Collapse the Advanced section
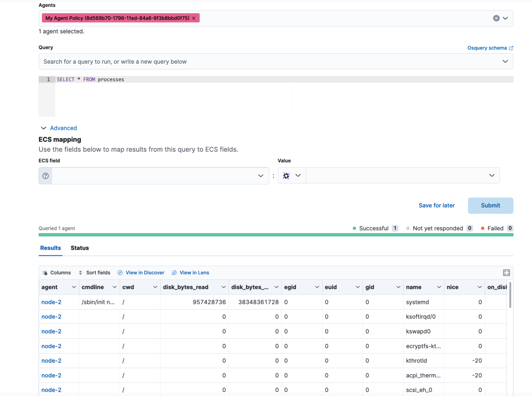 click(x=59, y=128)
